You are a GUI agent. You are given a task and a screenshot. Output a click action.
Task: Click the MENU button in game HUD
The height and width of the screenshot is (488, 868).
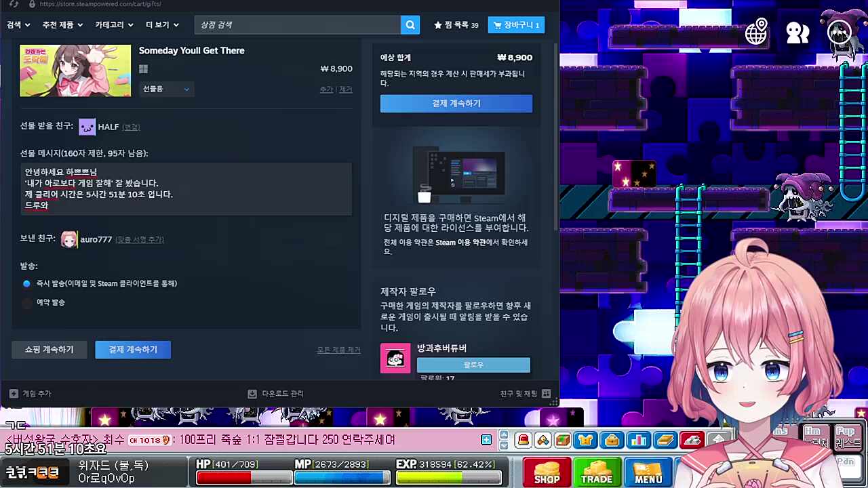(x=648, y=472)
